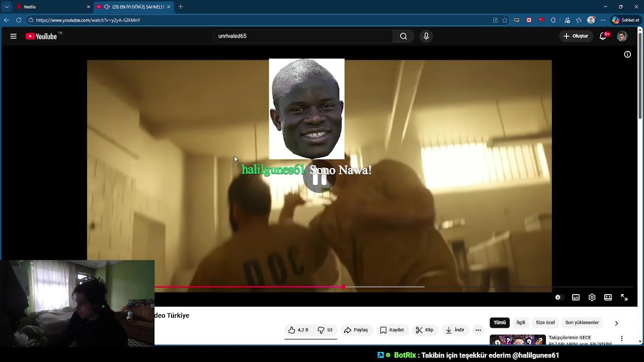Create a clip with Klip
This screenshot has height=362, width=644.
(x=424, y=330)
